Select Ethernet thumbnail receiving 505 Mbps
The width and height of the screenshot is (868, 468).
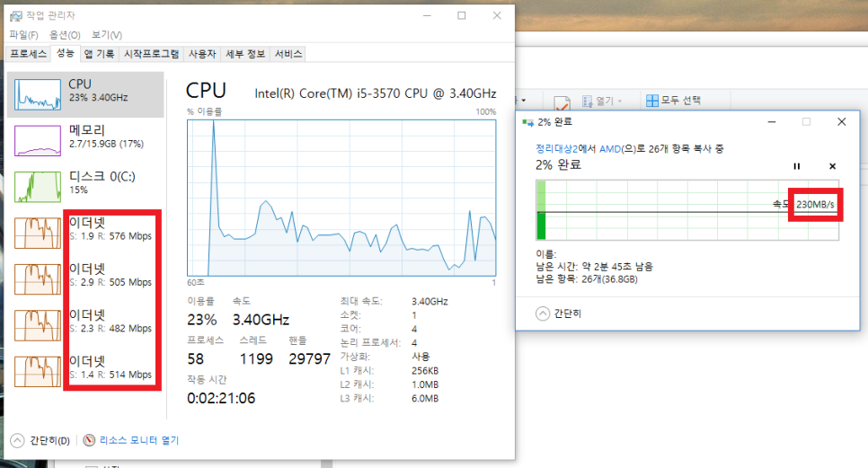coord(38,279)
